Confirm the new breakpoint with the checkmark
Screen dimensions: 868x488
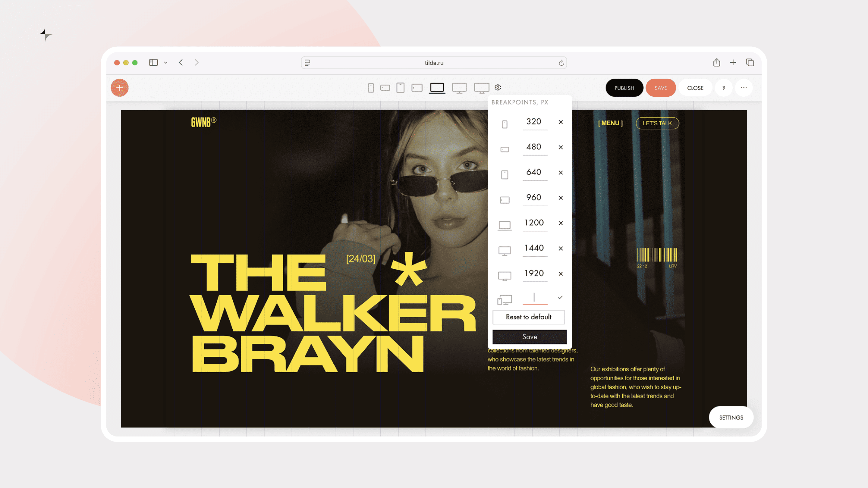click(560, 297)
